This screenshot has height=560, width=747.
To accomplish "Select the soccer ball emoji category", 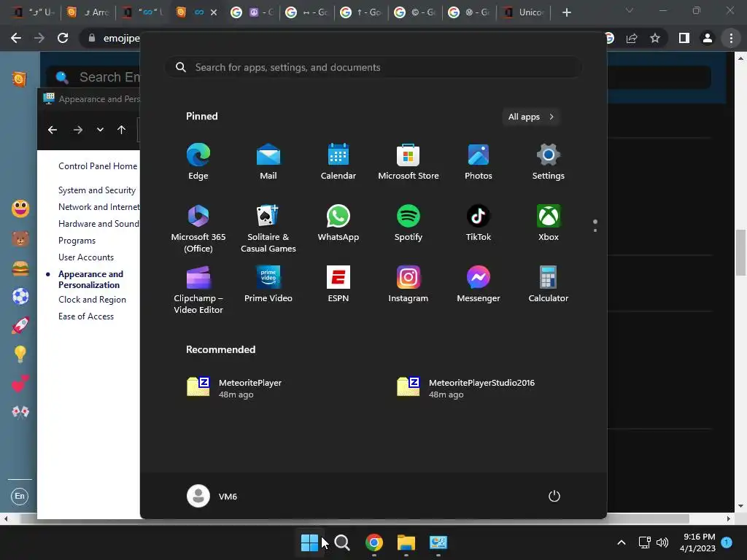I will click(x=20, y=296).
